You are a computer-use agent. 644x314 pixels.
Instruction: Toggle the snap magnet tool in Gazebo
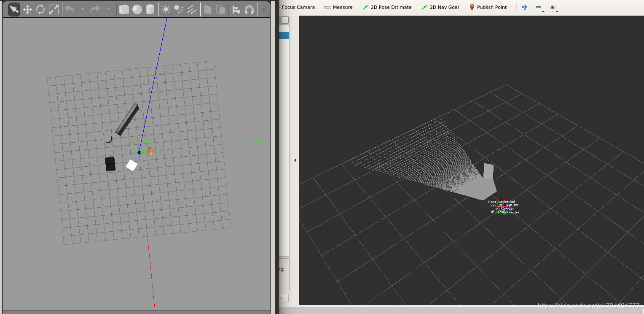point(250,9)
